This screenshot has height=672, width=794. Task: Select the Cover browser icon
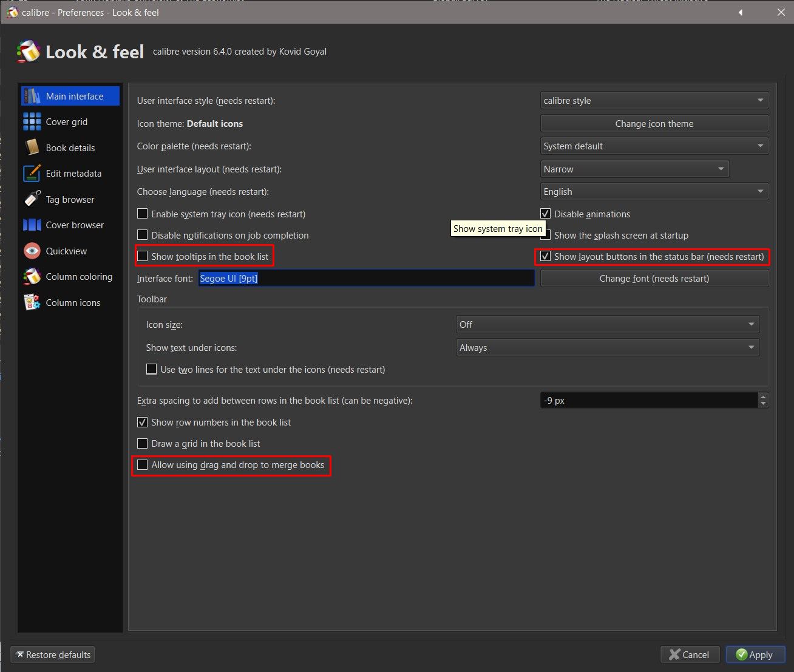[32, 225]
